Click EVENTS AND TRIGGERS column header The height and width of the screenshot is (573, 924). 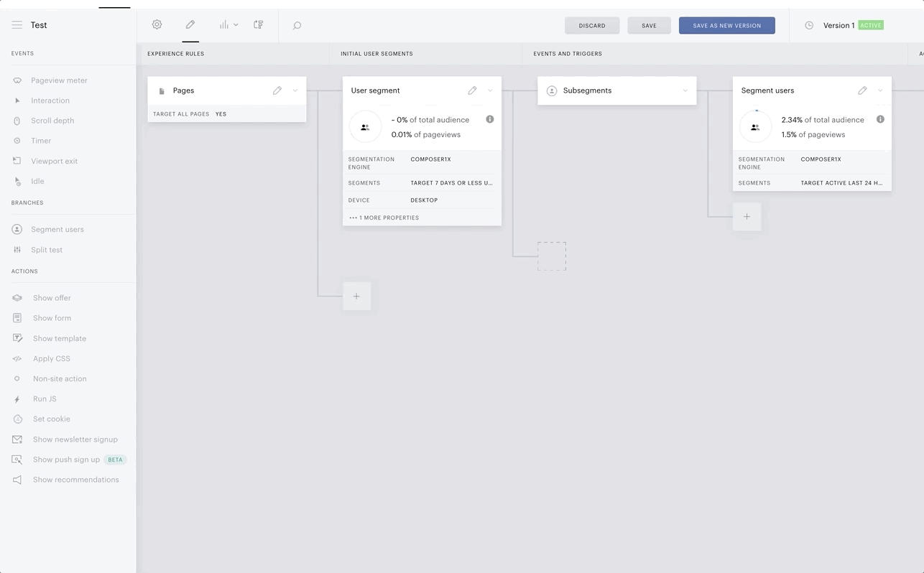point(568,54)
